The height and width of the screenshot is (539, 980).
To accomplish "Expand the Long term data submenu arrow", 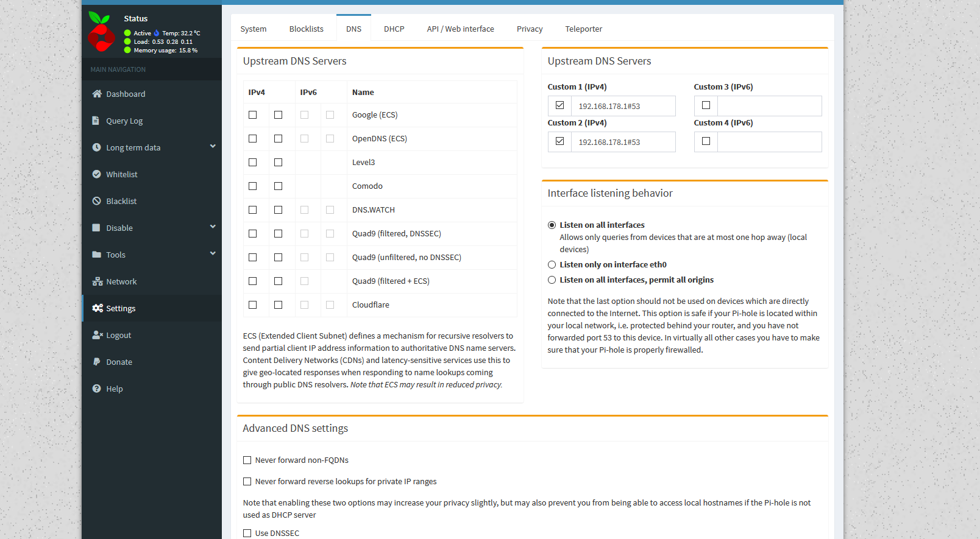I will point(213,146).
